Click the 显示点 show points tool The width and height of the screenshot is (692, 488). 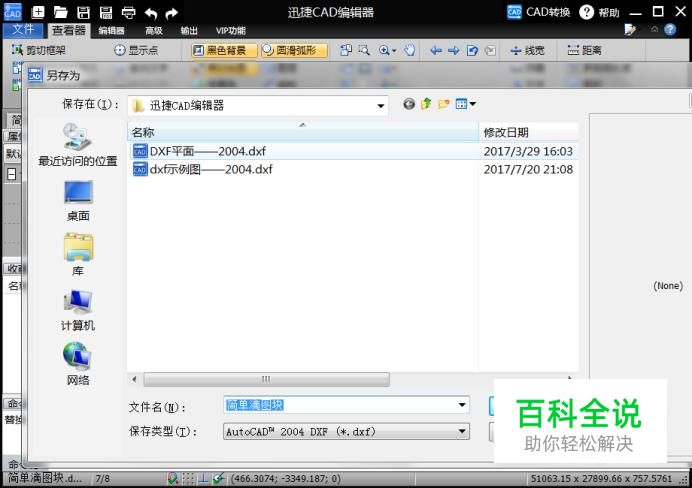pos(136,50)
